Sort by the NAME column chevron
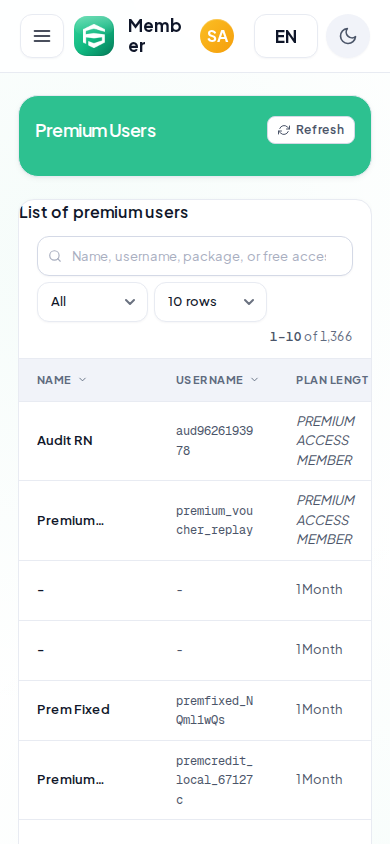This screenshot has height=844, width=390. point(82,379)
